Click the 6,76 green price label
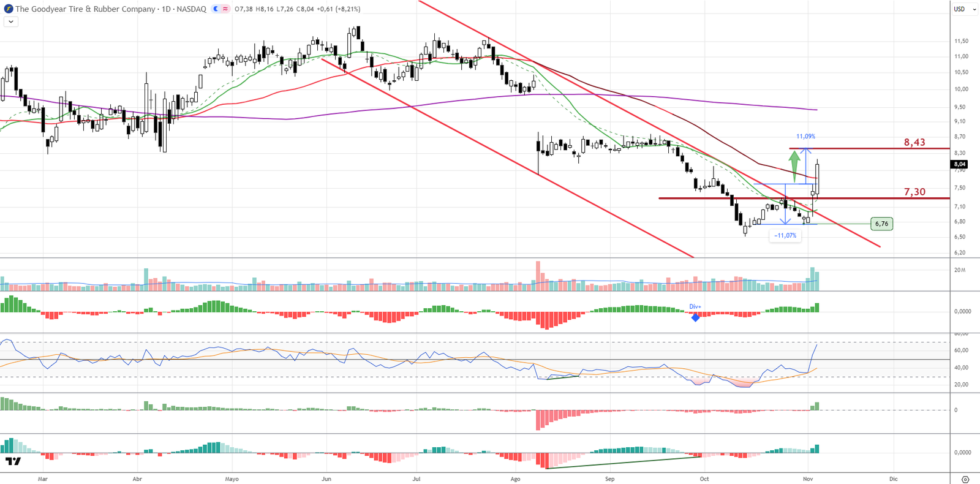980x484 pixels. (x=881, y=224)
